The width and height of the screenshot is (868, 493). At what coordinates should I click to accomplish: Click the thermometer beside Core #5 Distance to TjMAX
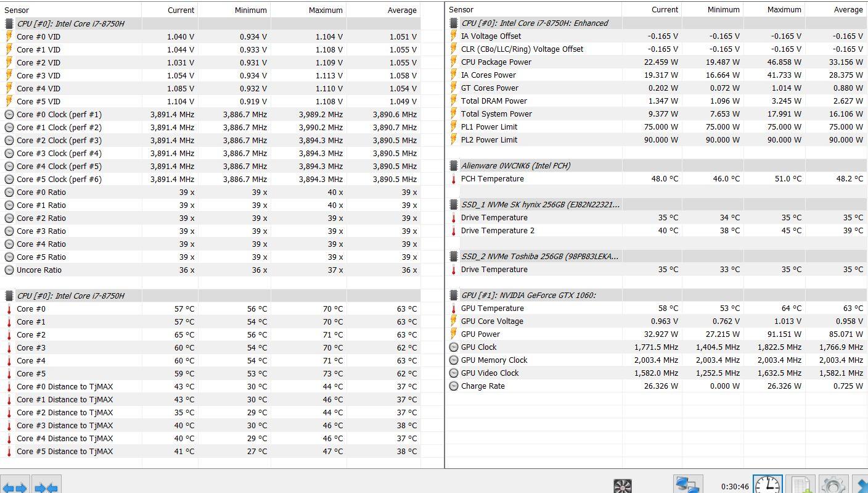pyautogui.click(x=9, y=451)
